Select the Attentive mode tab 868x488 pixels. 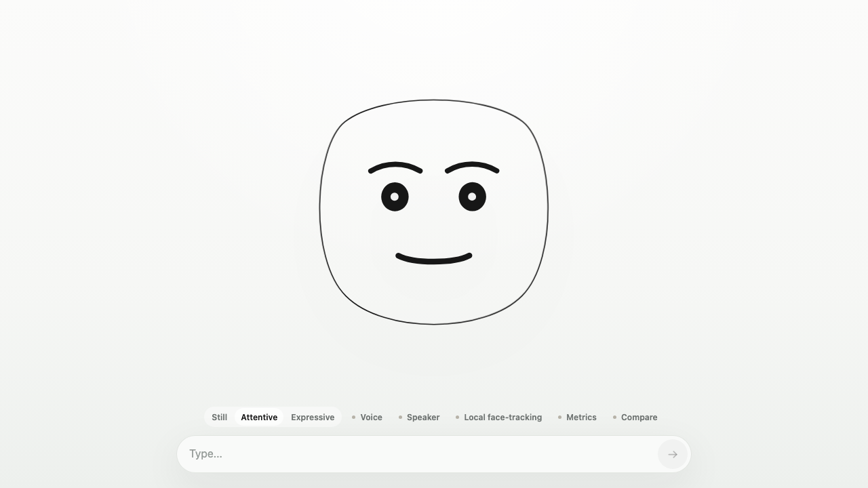pos(259,418)
